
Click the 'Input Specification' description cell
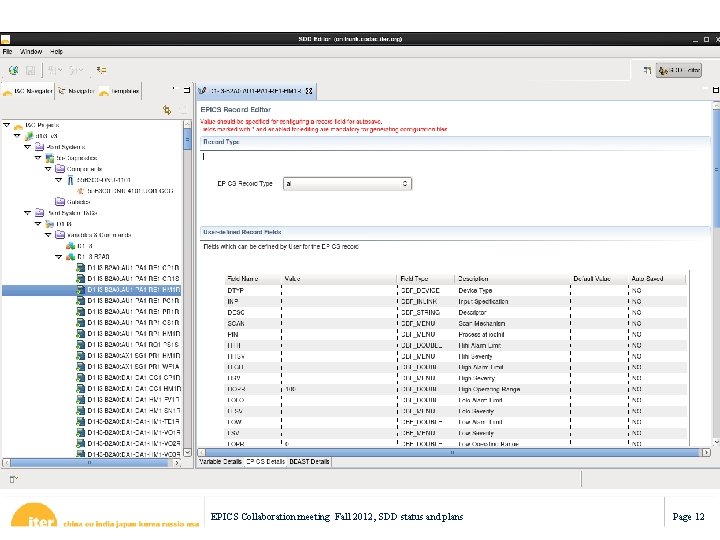coord(483,302)
